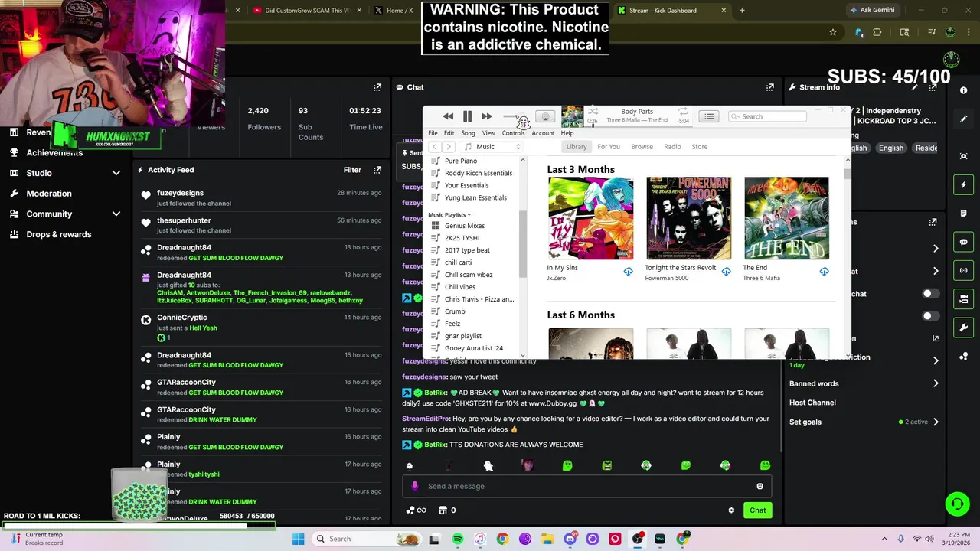Open the Edit menu in iTunes

coord(449,133)
